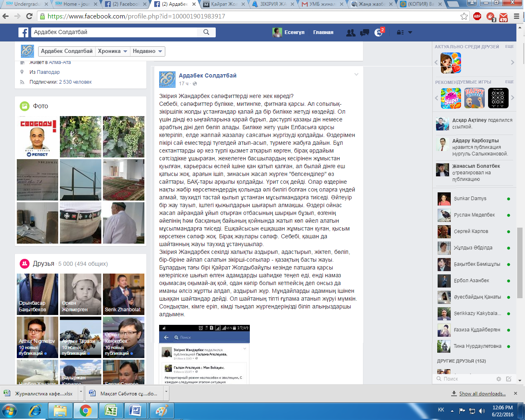525x420 pixels.
Task: Open the Candy Crush Super game icon
Action: point(451,98)
